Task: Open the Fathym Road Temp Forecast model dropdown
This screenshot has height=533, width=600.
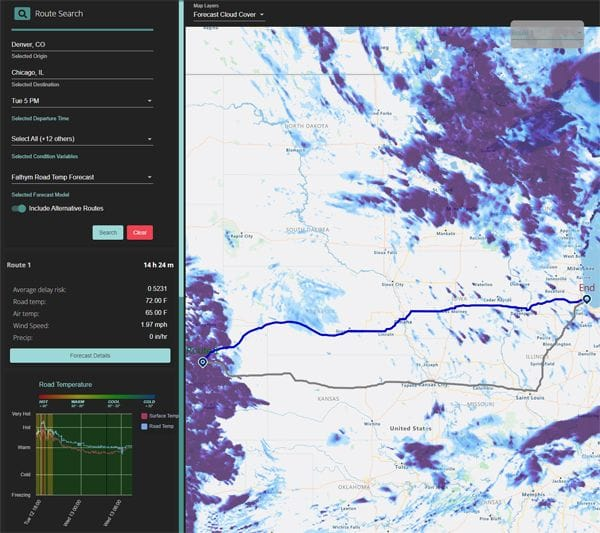Action: tap(81, 177)
